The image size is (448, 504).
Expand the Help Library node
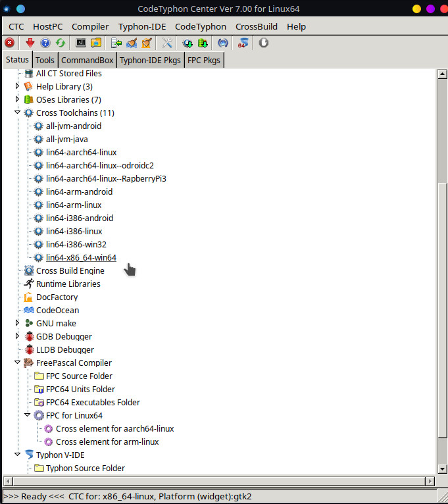17,86
